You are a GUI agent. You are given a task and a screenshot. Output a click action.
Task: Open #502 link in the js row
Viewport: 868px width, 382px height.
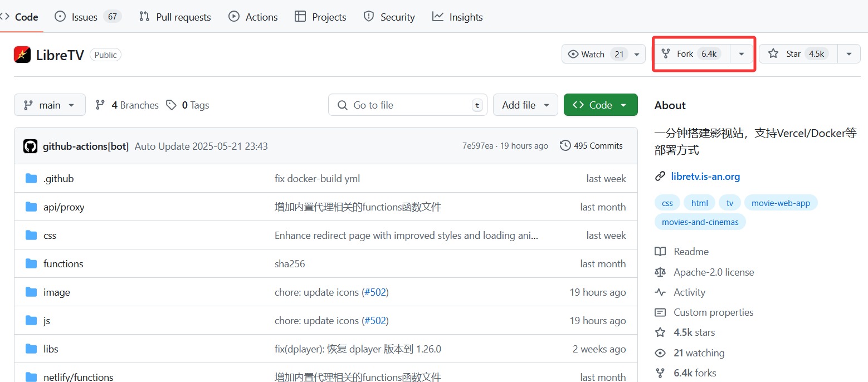(x=375, y=321)
